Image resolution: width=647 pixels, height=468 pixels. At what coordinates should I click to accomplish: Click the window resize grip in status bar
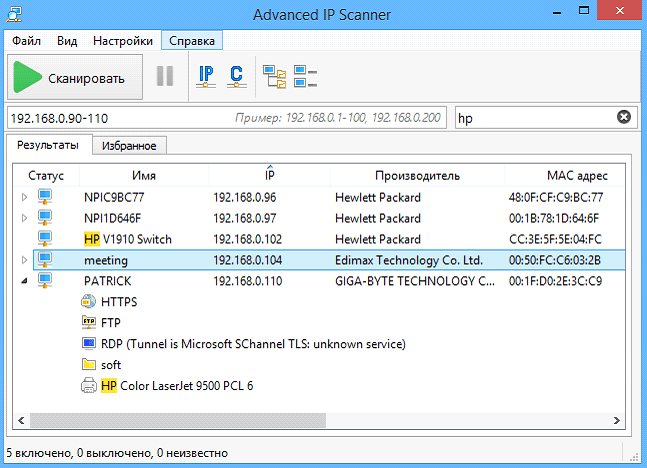click(634, 456)
